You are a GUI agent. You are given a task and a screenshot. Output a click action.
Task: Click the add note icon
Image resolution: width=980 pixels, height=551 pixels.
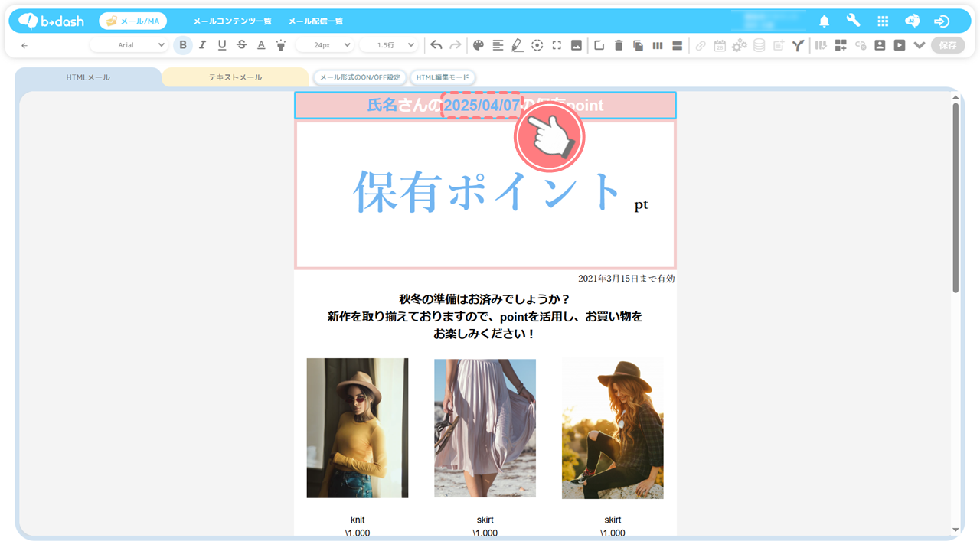[779, 45]
